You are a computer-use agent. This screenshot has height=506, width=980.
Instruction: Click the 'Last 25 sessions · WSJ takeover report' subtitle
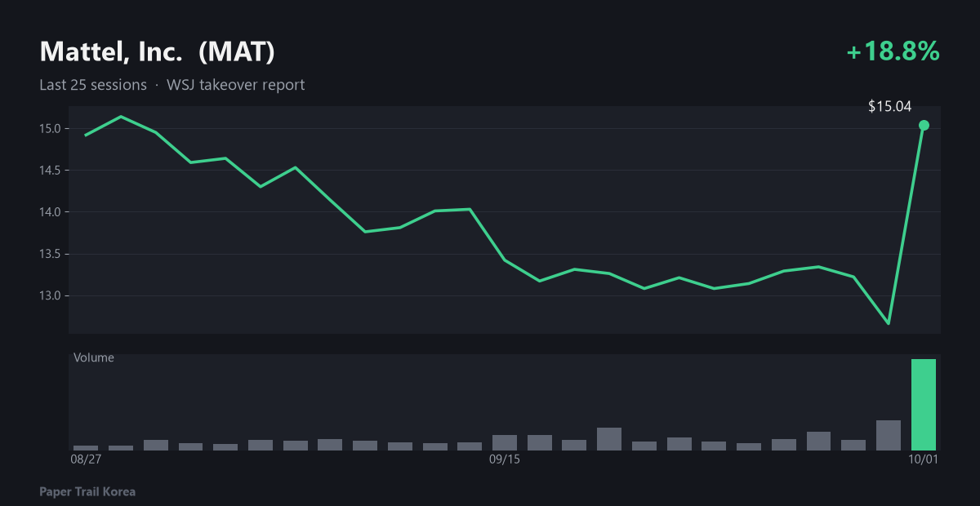coord(171,85)
